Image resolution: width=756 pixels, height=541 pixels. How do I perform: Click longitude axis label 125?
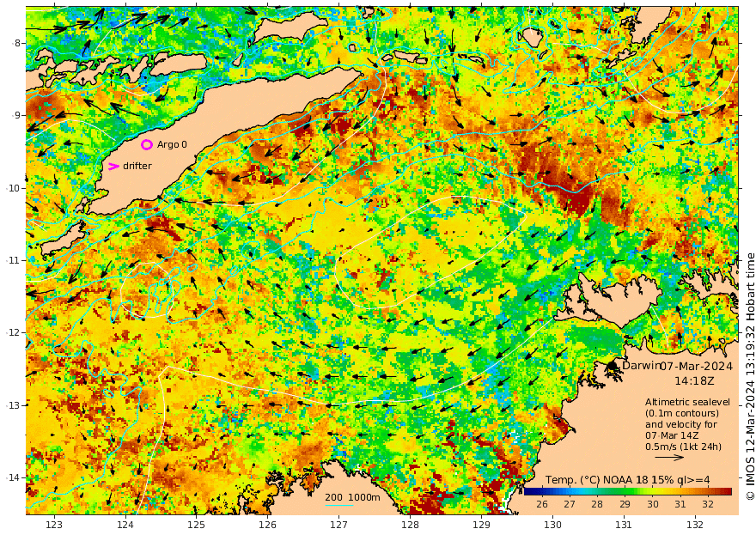pyautogui.click(x=196, y=525)
